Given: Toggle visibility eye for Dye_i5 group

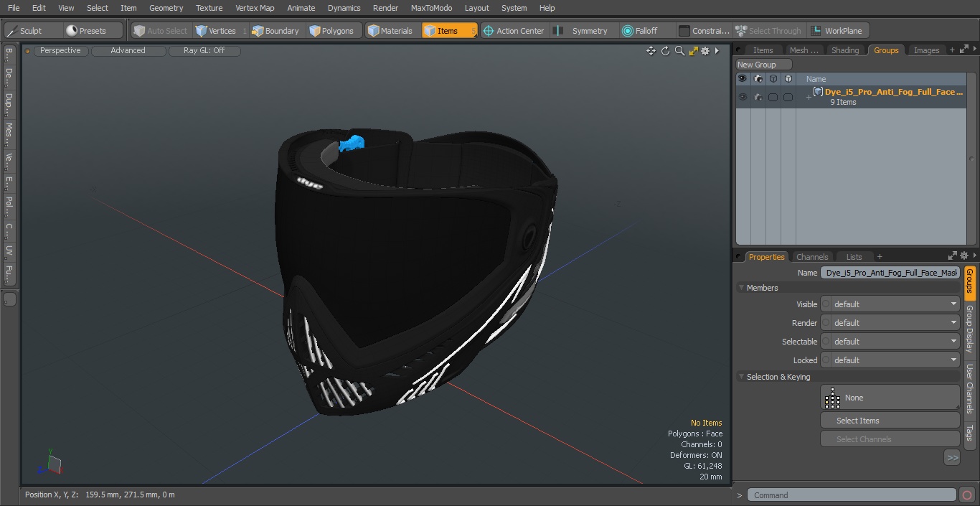Looking at the screenshot, I should [x=743, y=97].
